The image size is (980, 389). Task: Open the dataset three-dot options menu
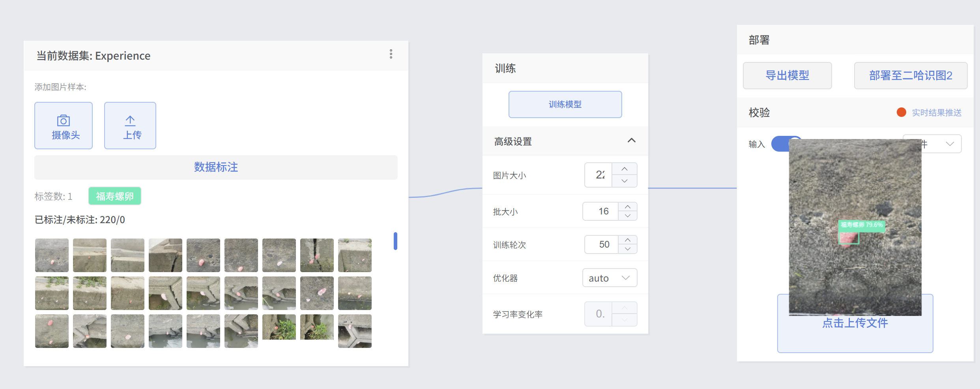click(391, 54)
